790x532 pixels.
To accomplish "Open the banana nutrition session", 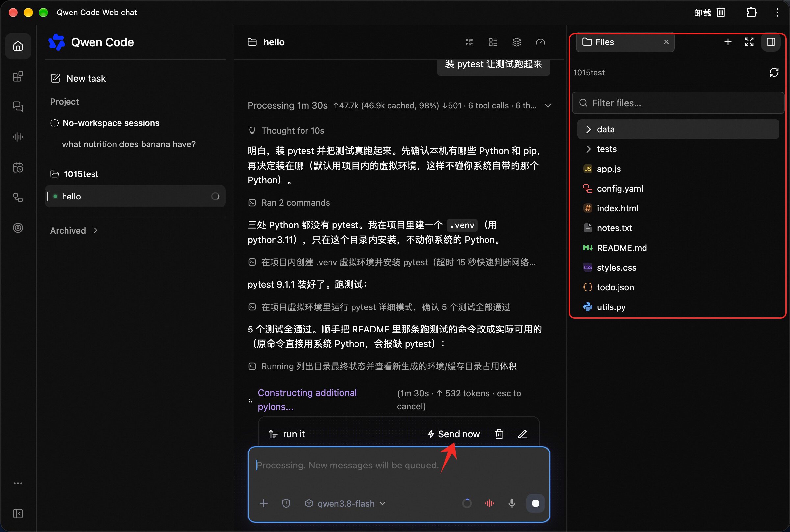I will 129,144.
